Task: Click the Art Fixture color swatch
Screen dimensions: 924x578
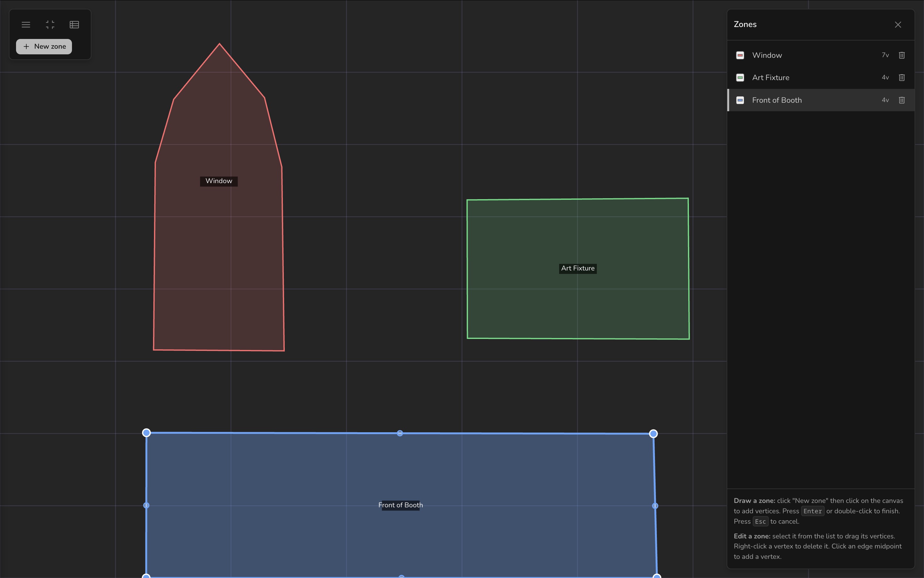Action: [x=740, y=78]
